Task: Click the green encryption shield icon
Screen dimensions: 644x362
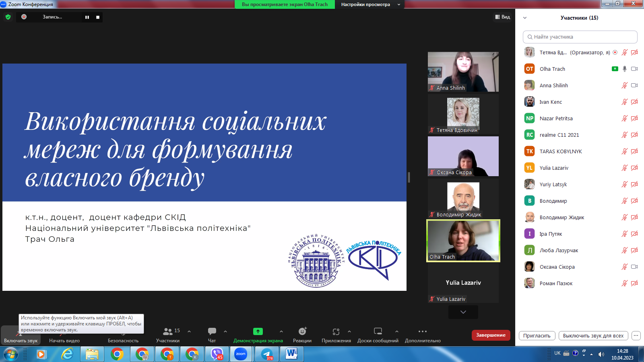Action: [x=8, y=17]
